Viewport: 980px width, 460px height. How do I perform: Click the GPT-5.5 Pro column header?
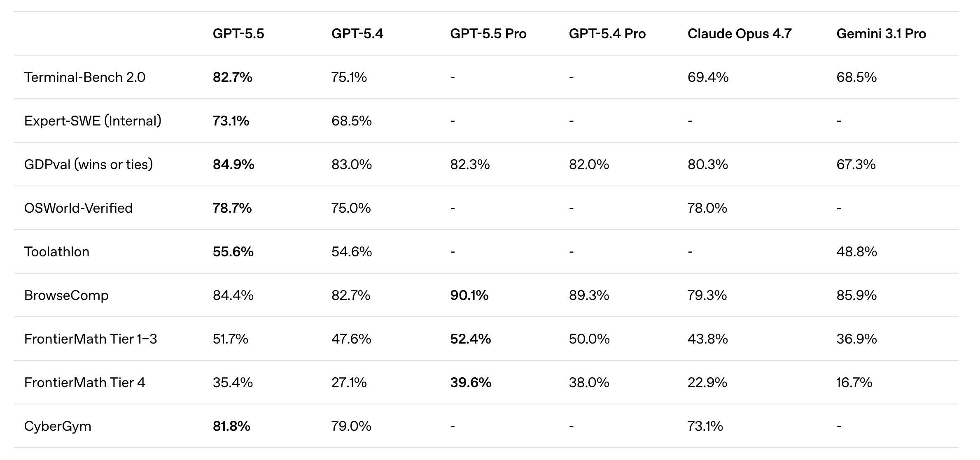(x=488, y=34)
